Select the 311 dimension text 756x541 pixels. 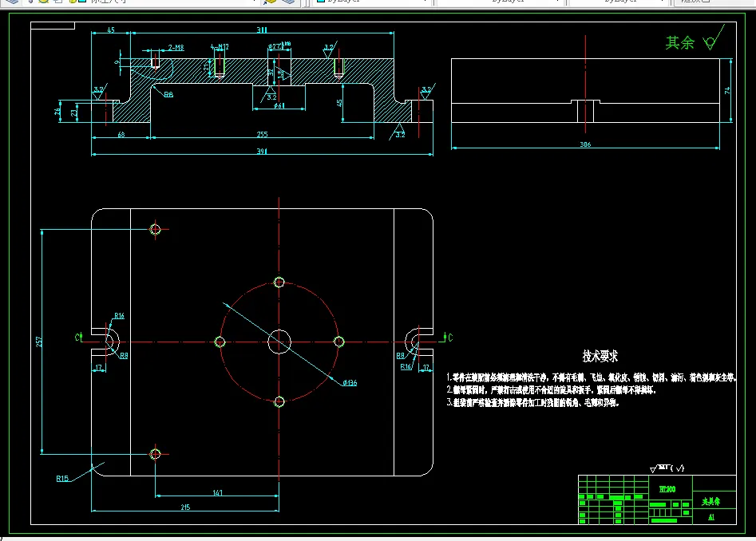pyautogui.click(x=262, y=30)
